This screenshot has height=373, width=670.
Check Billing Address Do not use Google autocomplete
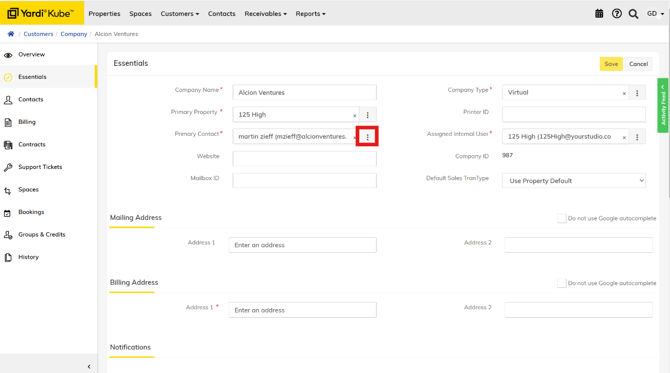[561, 283]
